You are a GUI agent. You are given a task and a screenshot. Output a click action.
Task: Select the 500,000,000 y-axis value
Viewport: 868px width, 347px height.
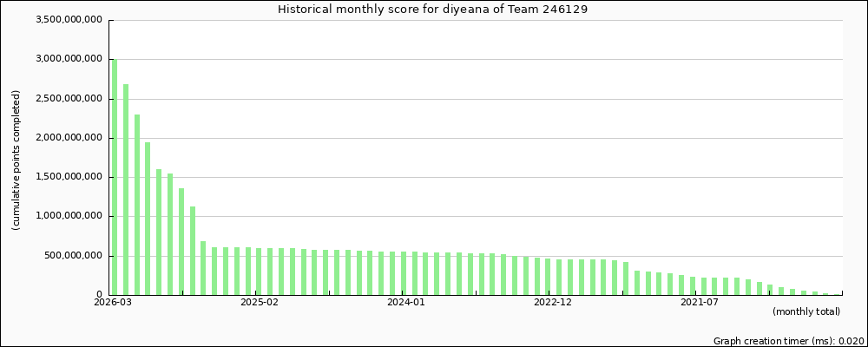tap(76, 256)
